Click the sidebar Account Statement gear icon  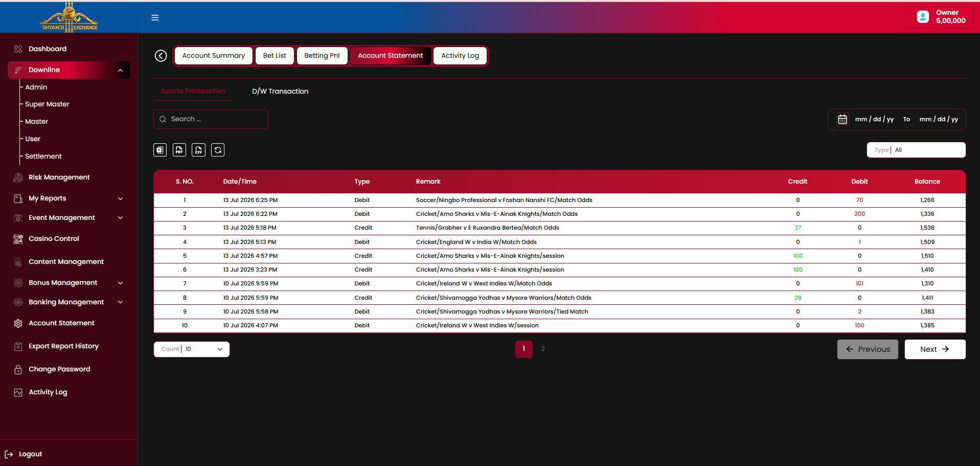tap(18, 323)
